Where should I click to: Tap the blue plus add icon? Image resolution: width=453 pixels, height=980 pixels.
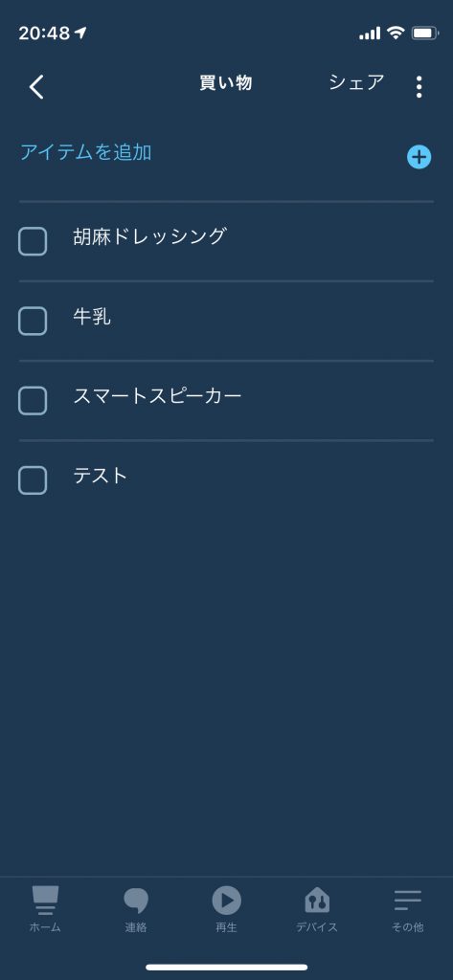pos(419,158)
